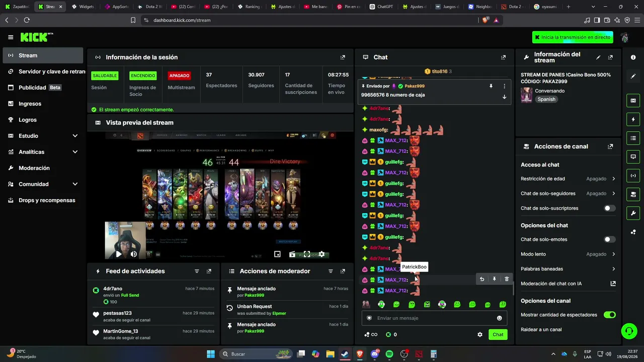This screenshot has height=362, width=644.
Task: Pop out the Feed de actividades panel
Action: click(209, 271)
